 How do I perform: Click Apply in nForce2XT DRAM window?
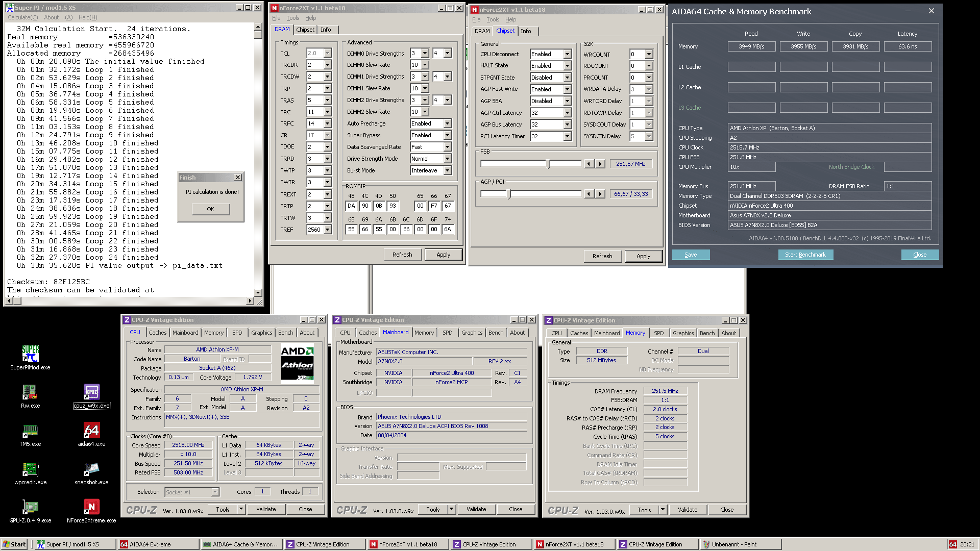point(443,255)
